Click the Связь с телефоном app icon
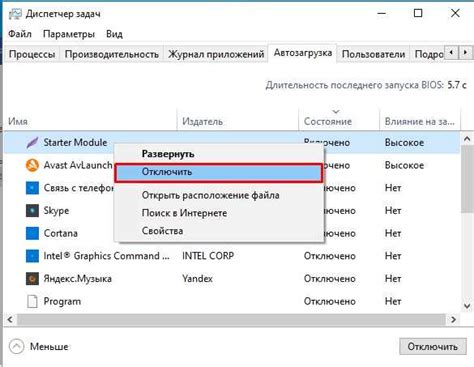 pos(32,188)
